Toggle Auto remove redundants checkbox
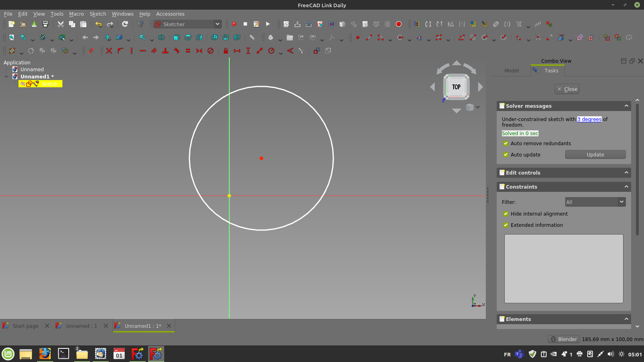644x362 pixels. (506, 143)
